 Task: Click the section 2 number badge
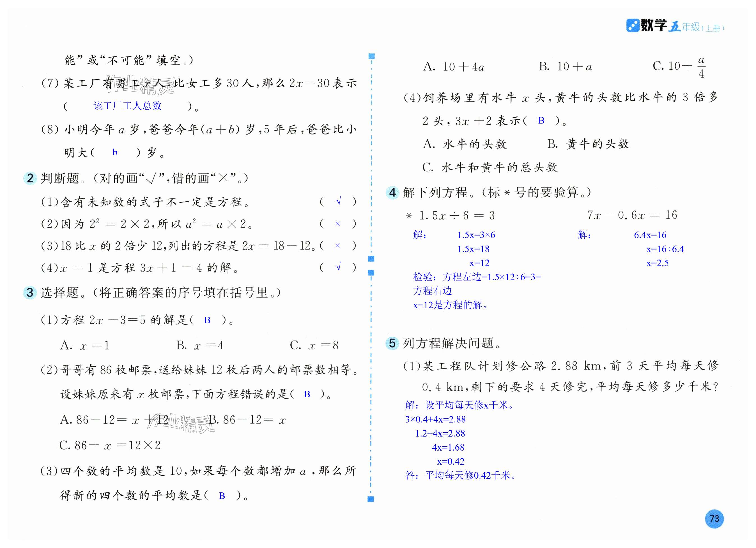pos(30,178)
